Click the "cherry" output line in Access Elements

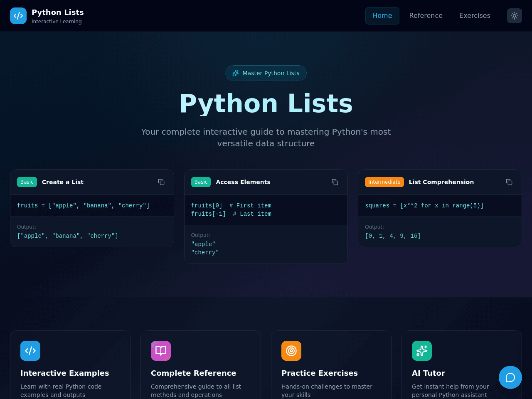205,253
